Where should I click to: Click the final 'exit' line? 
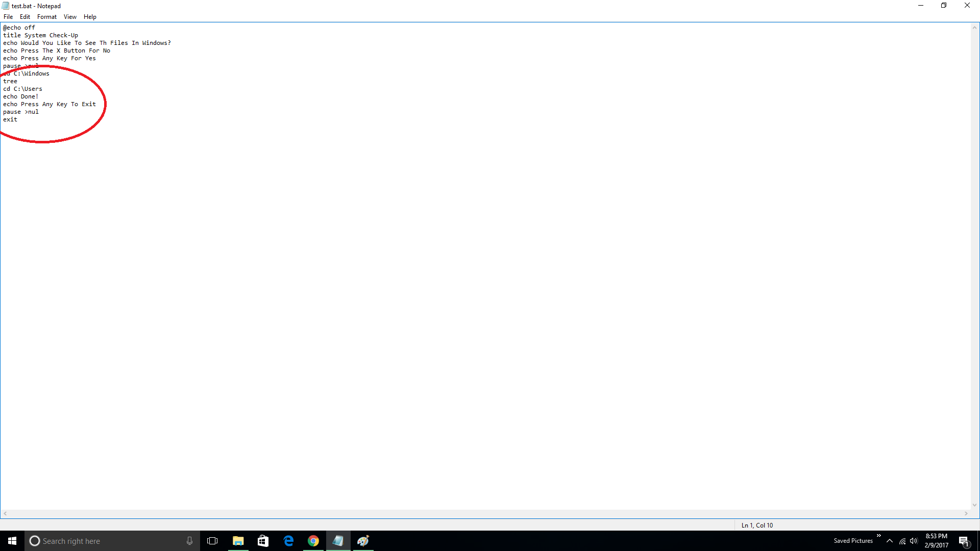click(10, 119)
